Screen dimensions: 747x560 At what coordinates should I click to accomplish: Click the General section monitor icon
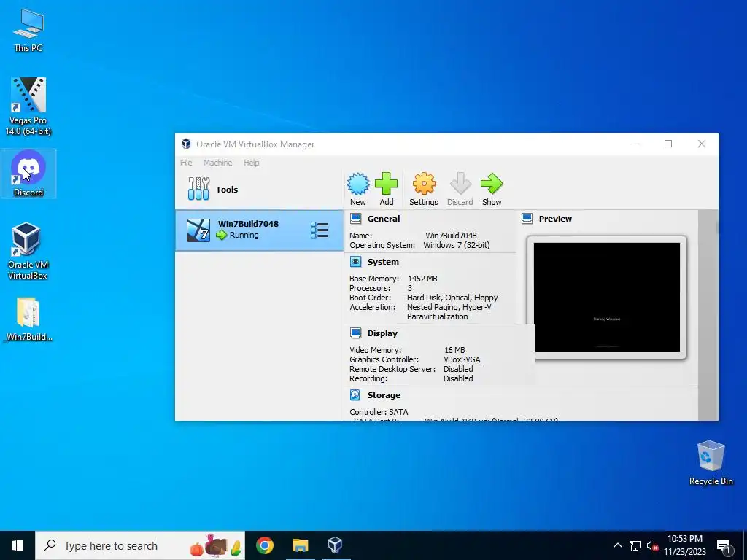point(355,219)
